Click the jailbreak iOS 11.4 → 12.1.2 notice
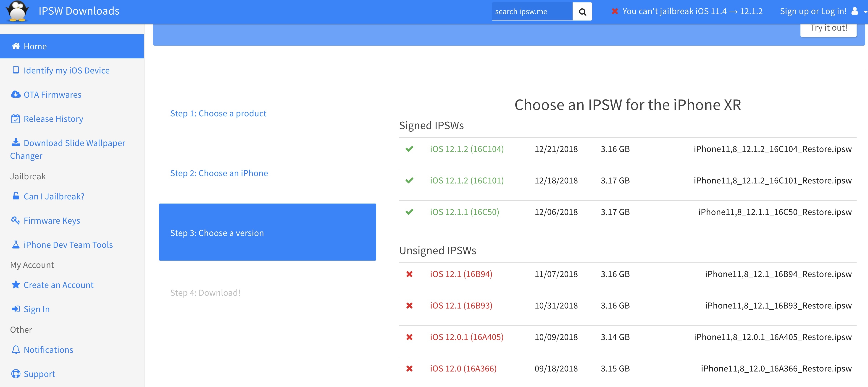Screen dimensions: 868x387 click(692, 11)
